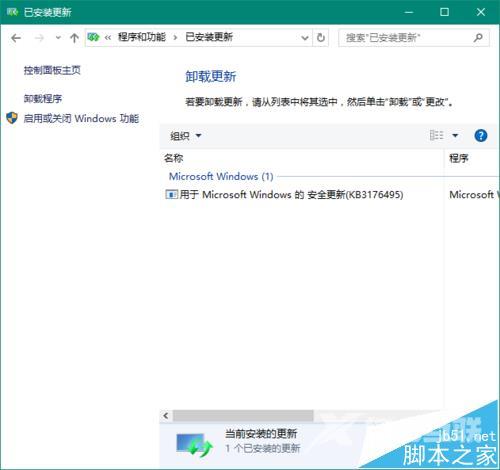Click the shield icon beside Windows 功能
This screenshot has height=470, width=500.
pyautogui.click(x=12, y=118)
